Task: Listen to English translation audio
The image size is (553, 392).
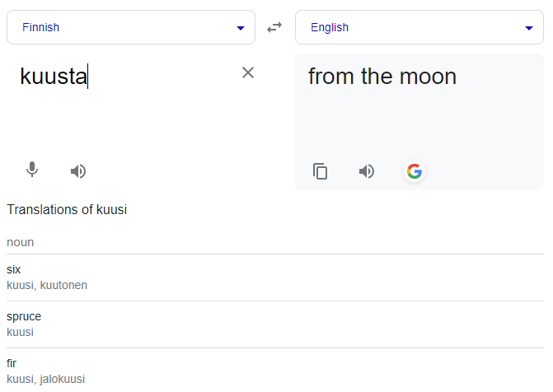Action: [x=367, y=171]
